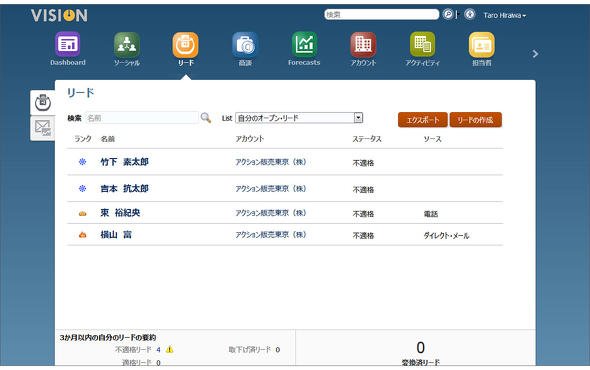Open the 自分のオープン・リード list dropdown
This screenshot has height=370, width=590.
(x=299, y=118)
